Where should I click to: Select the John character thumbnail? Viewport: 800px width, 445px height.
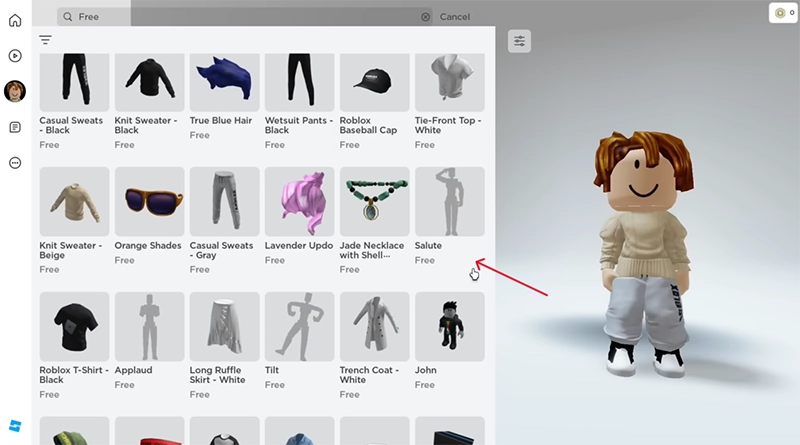click(x=449, y=327)
